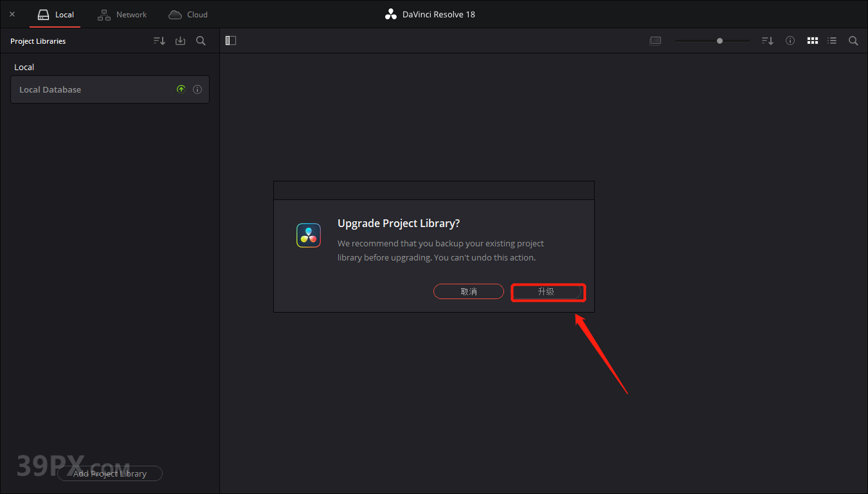Close the project manager with the X icon
The height and width of the screenshot is (494, 868).
click(x=12, y=14)
